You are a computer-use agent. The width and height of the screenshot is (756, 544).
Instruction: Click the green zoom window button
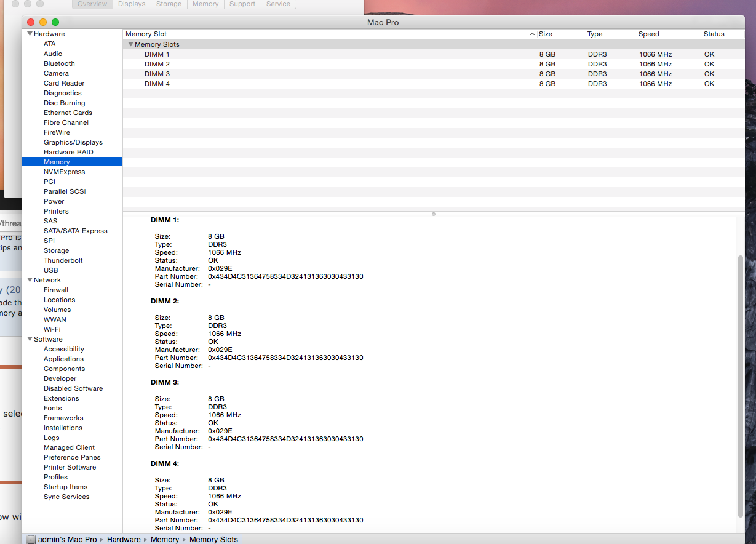[55, 22]
